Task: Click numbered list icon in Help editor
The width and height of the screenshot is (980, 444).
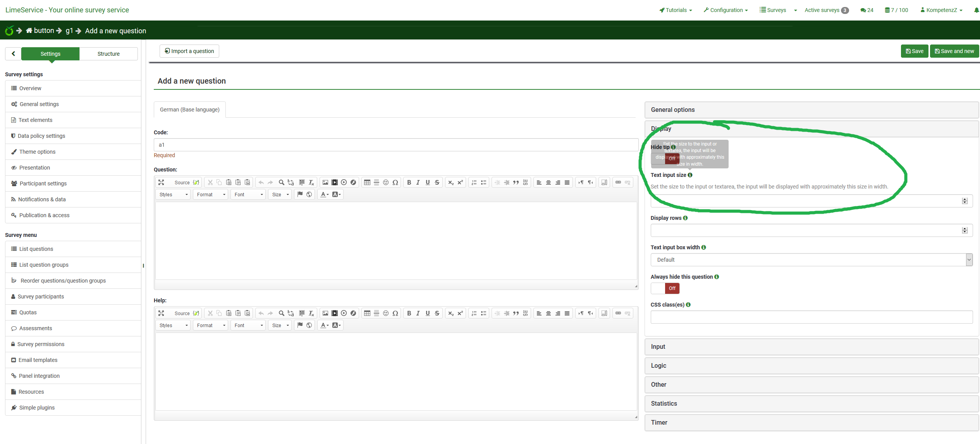Action: click(474, 313)
